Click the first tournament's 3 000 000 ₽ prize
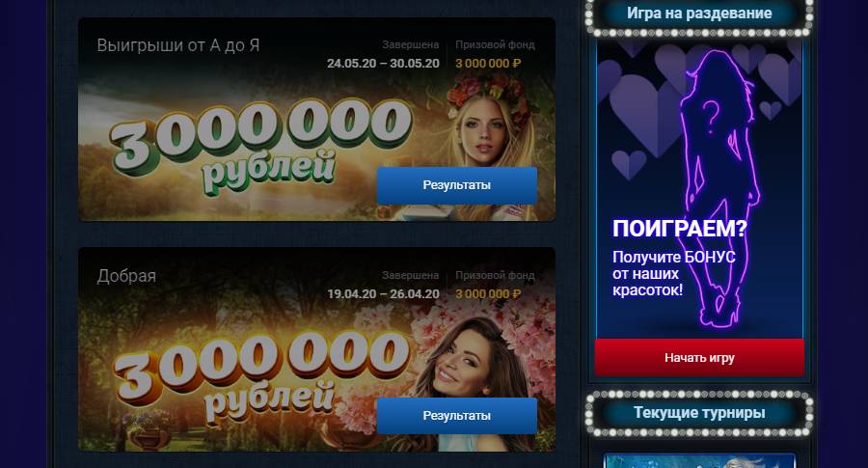 tap(488, 63)
